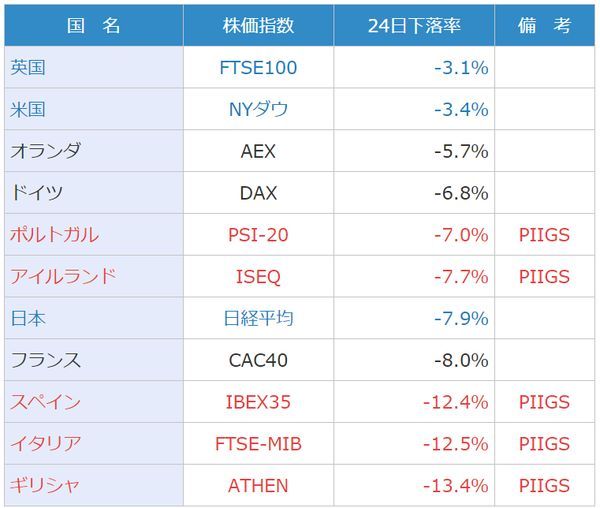The height and width of the screenshot is (508, 600).
Task: Click the 24日下落率 column header
Action: (x=414, y=26)
